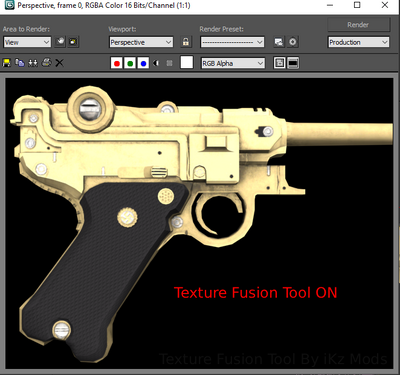Open the Production render mode dropdown
This screenshot has width=400, height=375.
pos(359,42)
